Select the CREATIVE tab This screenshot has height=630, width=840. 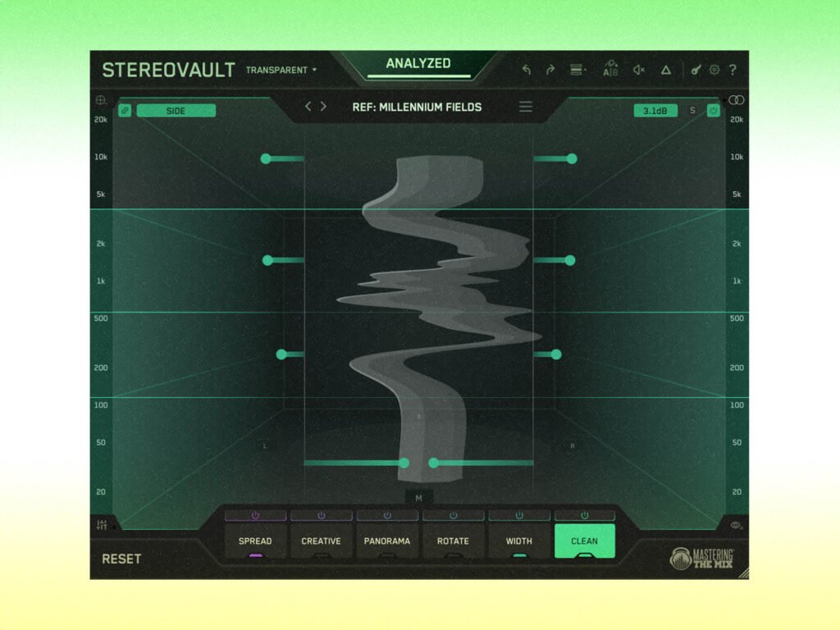pos(322,541)
